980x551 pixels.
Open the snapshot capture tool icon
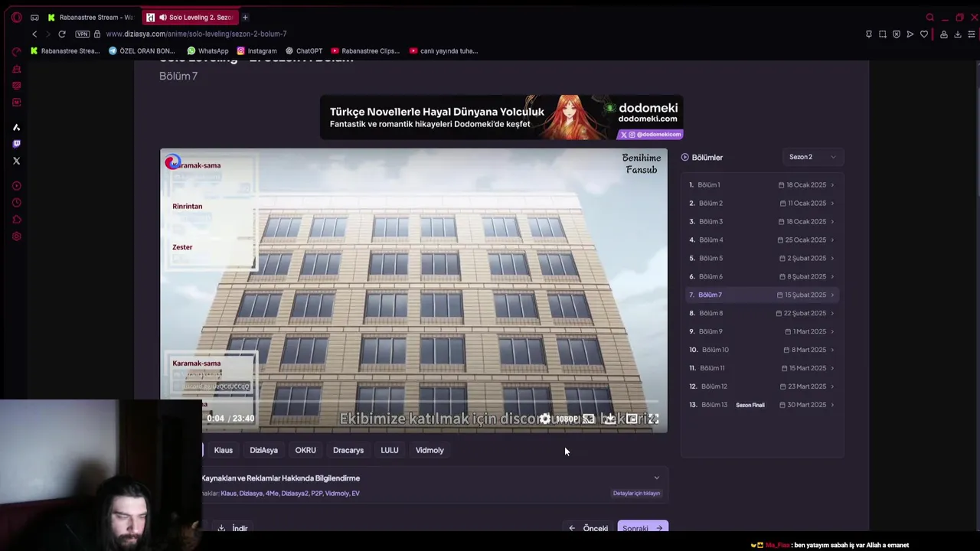coord(882,34)
